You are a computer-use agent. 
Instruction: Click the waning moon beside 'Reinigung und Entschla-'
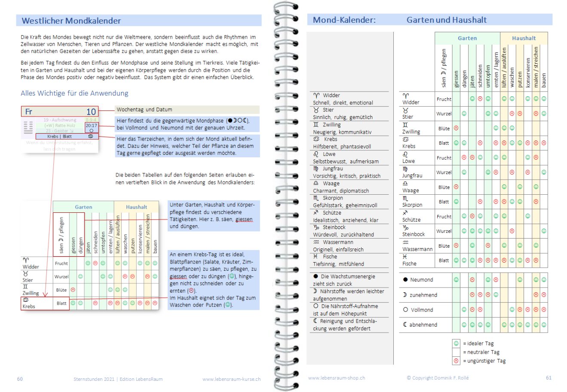pos(316,321)
